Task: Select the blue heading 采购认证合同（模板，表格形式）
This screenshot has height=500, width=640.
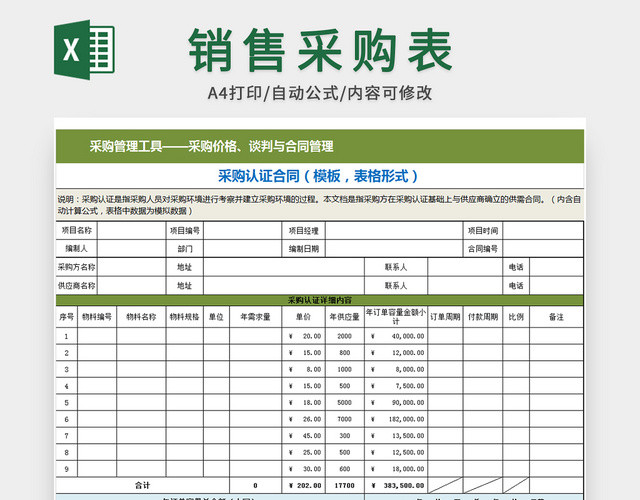Action: coord(319,176)
